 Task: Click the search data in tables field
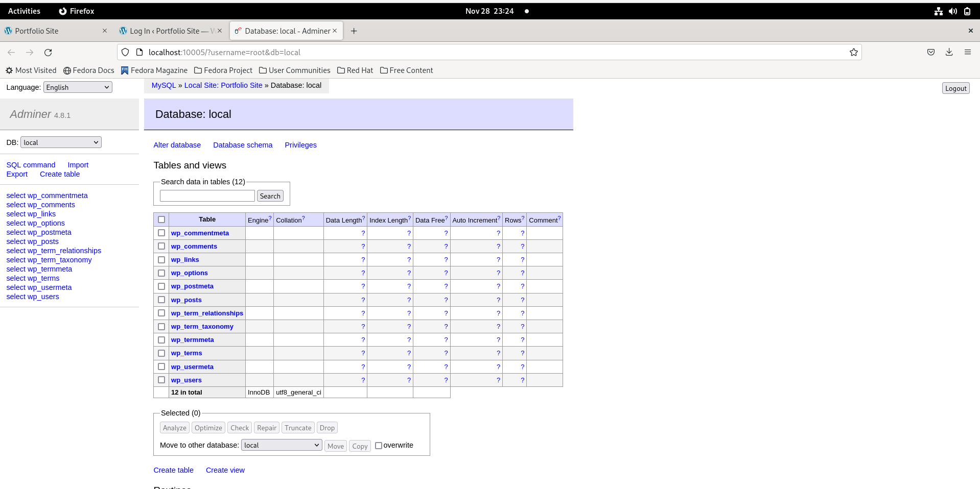pyautogui.click(x=207, y=196)
